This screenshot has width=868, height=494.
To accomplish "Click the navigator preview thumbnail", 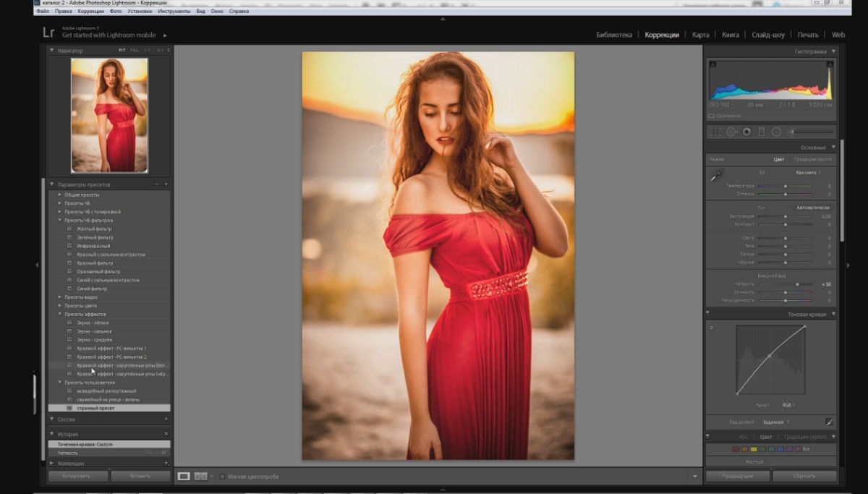I will click(x=109, y=115).
